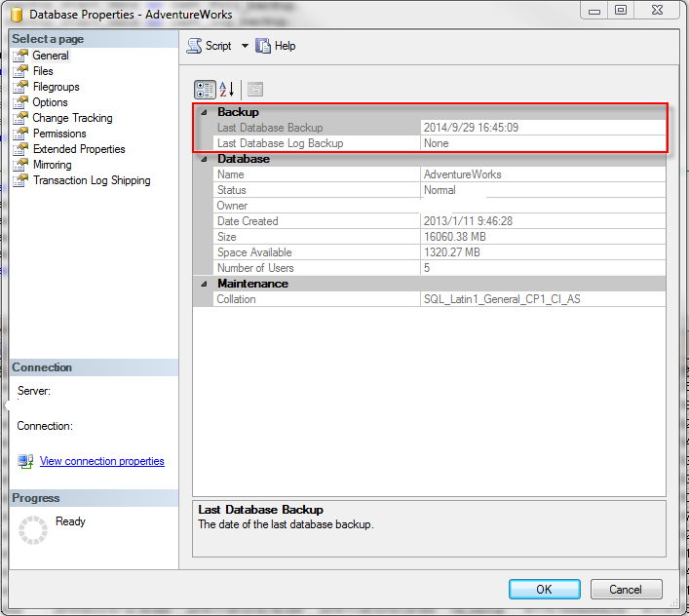Click the Help button label
The image size is (689, 616).
point(286,46)
